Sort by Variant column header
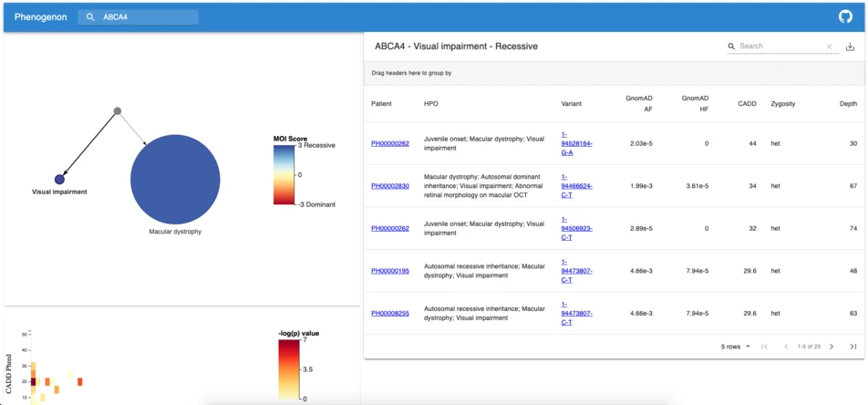 click(572, 104)
